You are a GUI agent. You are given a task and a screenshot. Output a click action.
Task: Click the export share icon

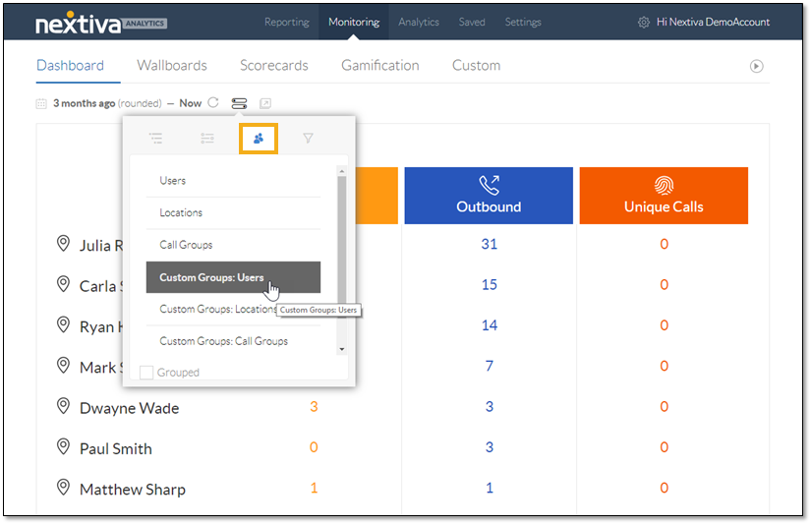point(265,103)
